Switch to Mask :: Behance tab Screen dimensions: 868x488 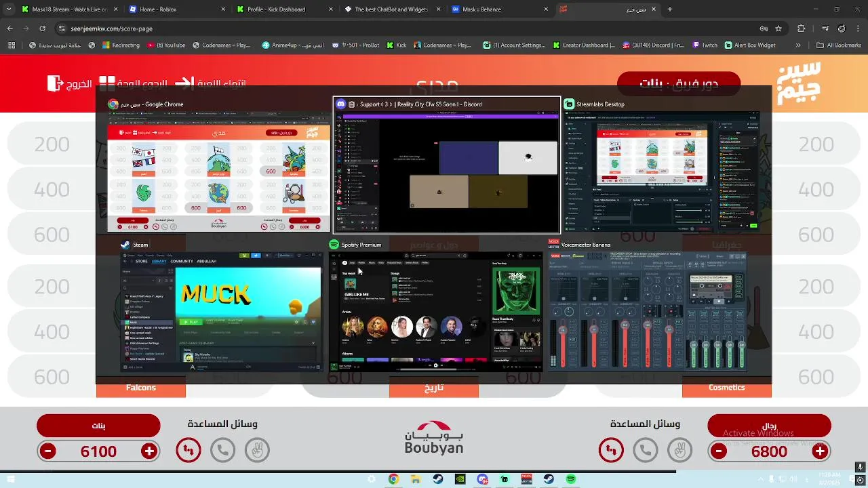(x=499, y=9)
